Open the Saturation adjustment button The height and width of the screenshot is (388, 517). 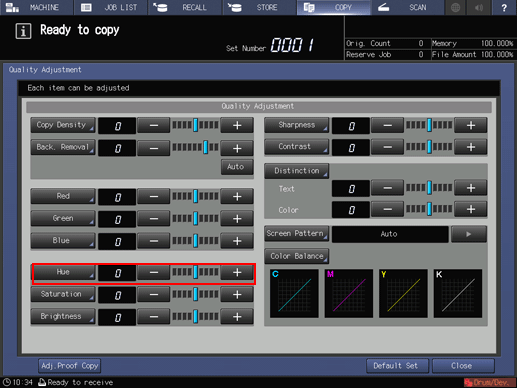63,294
